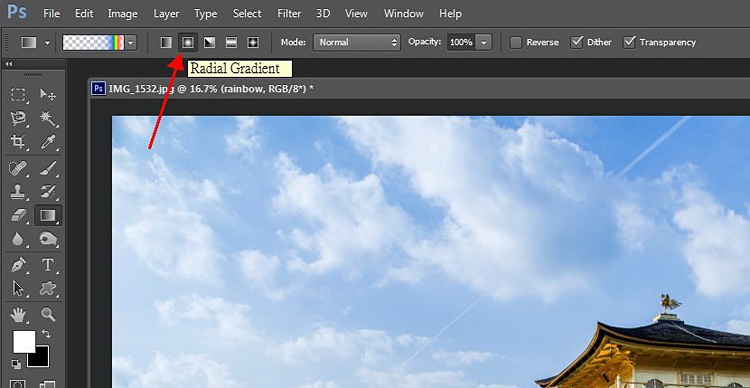This screenshot has height=388, width=750.
Task: Open the Filter menu
Action: [289, 14]
